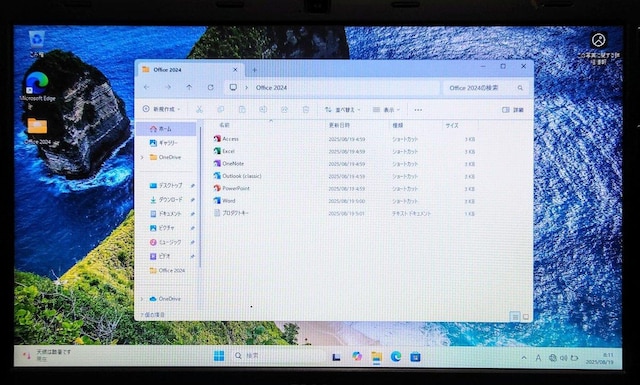Image resolution: width=640 pixels, height=385 pixels.
Task: Sort by サイズ column header
Action: (452, 125)
